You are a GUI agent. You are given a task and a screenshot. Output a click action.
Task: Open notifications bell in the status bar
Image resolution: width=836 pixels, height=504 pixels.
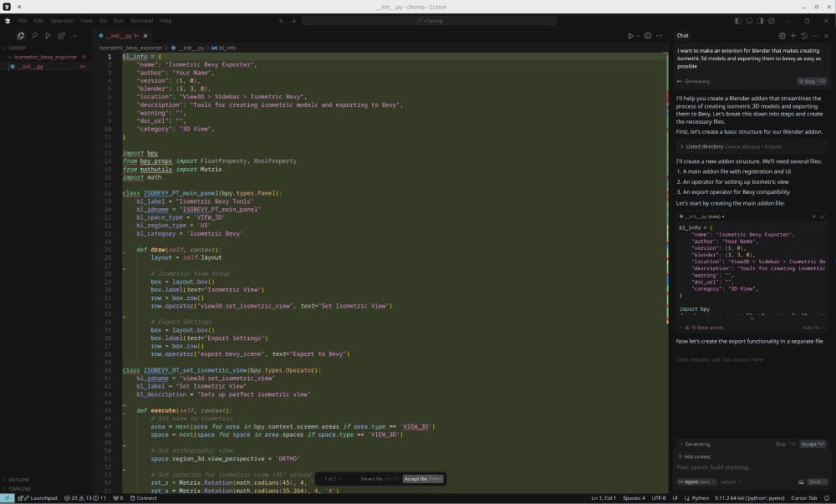pos(827,498)
